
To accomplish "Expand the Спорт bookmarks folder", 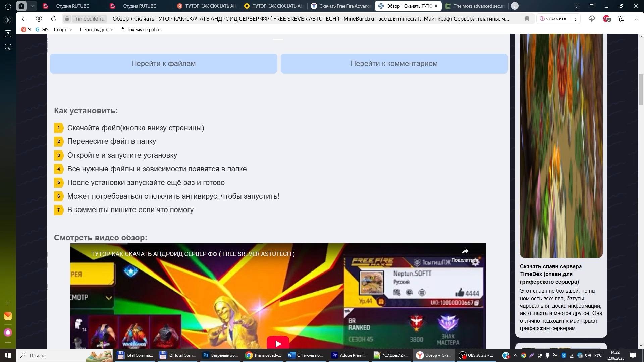I will point(63,29).
